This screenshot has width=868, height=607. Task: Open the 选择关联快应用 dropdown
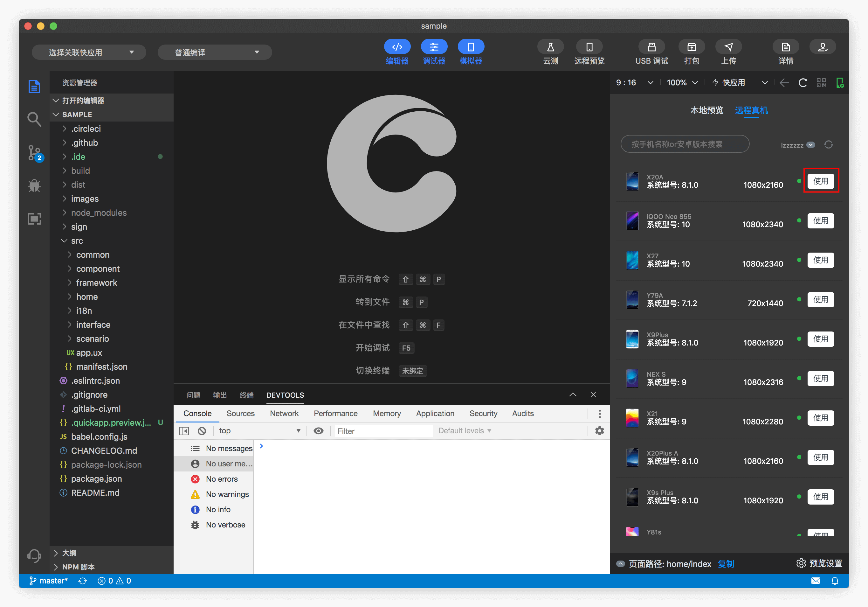pyautogui.click(x=89, y=52)
